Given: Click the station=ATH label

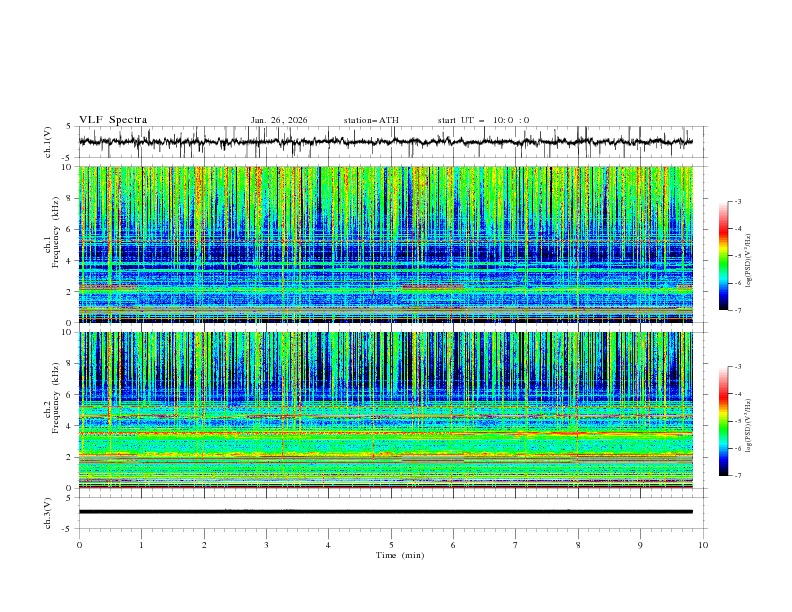Looking at the screenshot, I should pyautogui.click(x=371, y=120).
